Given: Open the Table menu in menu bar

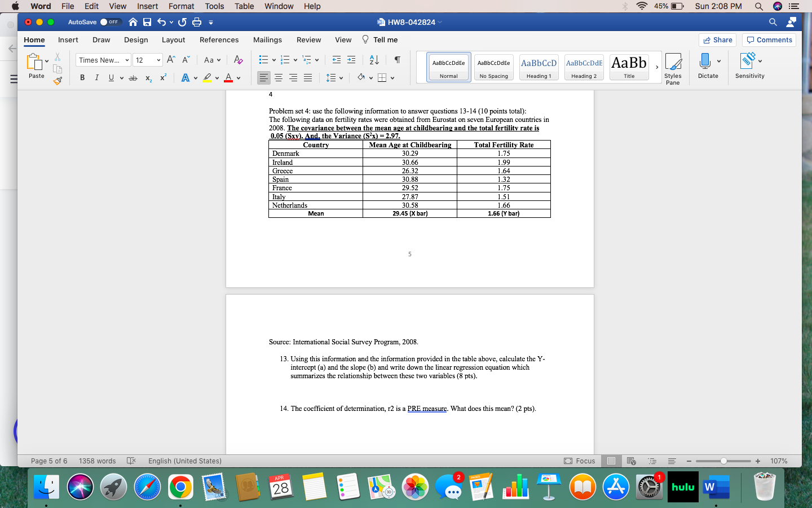Looking at the screenshot, I should 244,6.
